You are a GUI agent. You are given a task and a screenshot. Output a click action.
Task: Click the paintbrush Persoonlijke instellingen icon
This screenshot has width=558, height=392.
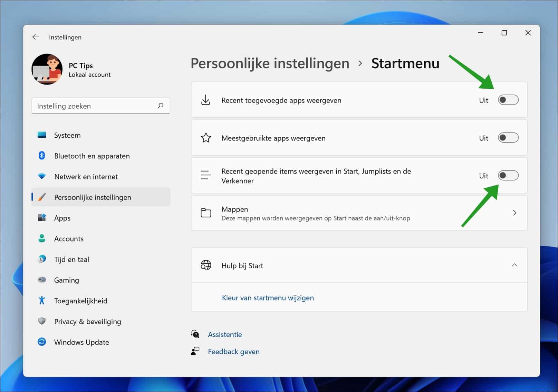[x=42, y=197]
